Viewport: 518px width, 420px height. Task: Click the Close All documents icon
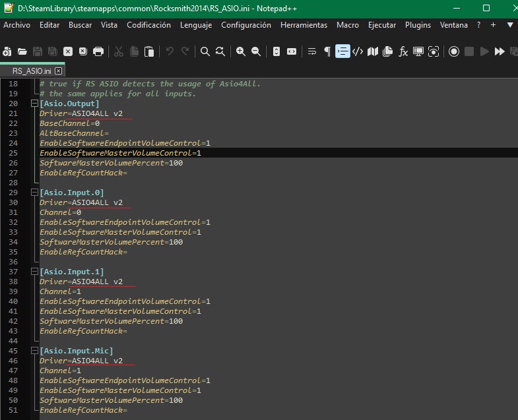pos(83,51)
